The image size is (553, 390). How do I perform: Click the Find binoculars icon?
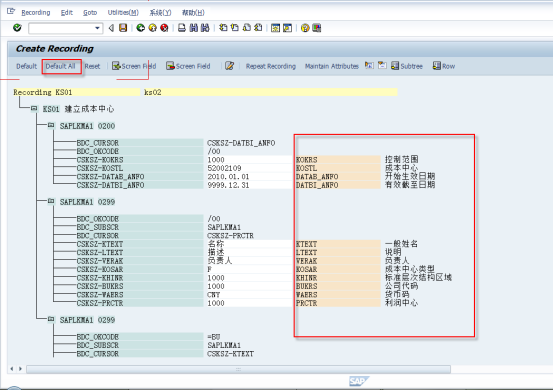[x=194, y=28]
